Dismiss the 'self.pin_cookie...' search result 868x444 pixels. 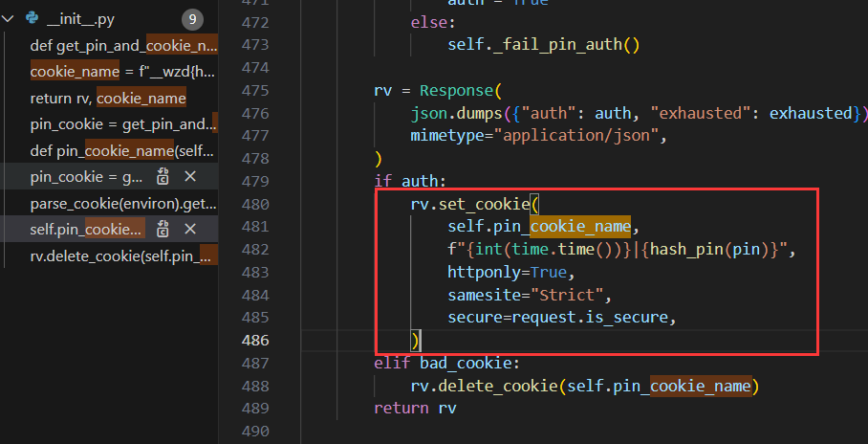(190, 229)
